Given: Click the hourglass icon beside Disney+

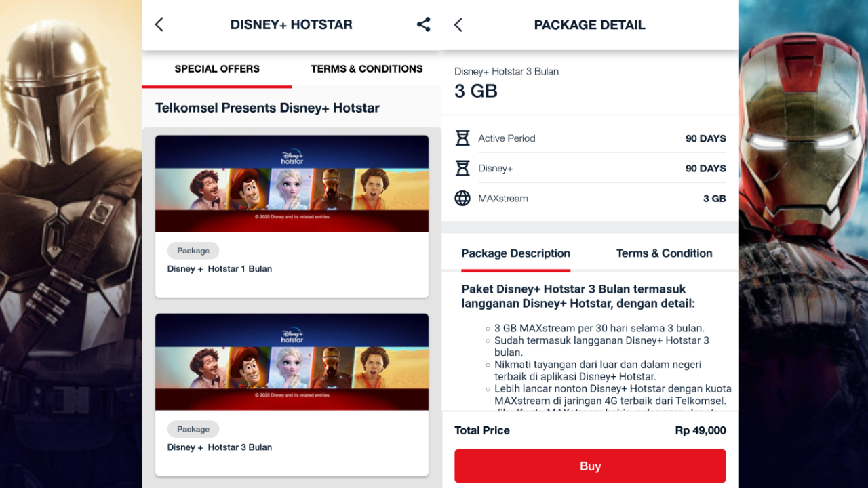Looking at the screenshot, I should pyautogui.click(x=463, y=168).
